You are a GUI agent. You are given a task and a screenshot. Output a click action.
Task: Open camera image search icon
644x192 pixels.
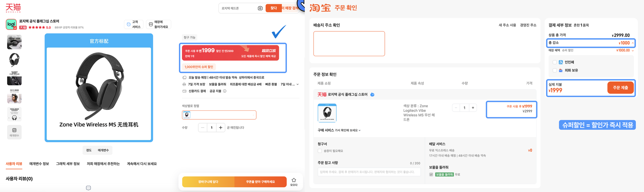(260, 8)
